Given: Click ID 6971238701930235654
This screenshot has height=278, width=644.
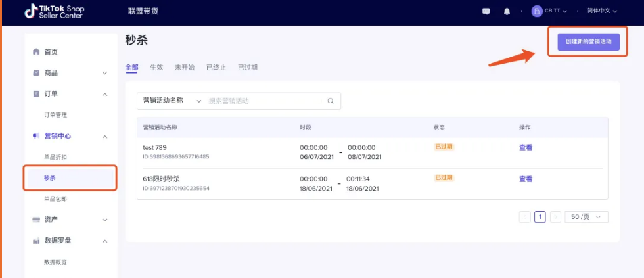Looking at the screenshot, I should (176, 189).
